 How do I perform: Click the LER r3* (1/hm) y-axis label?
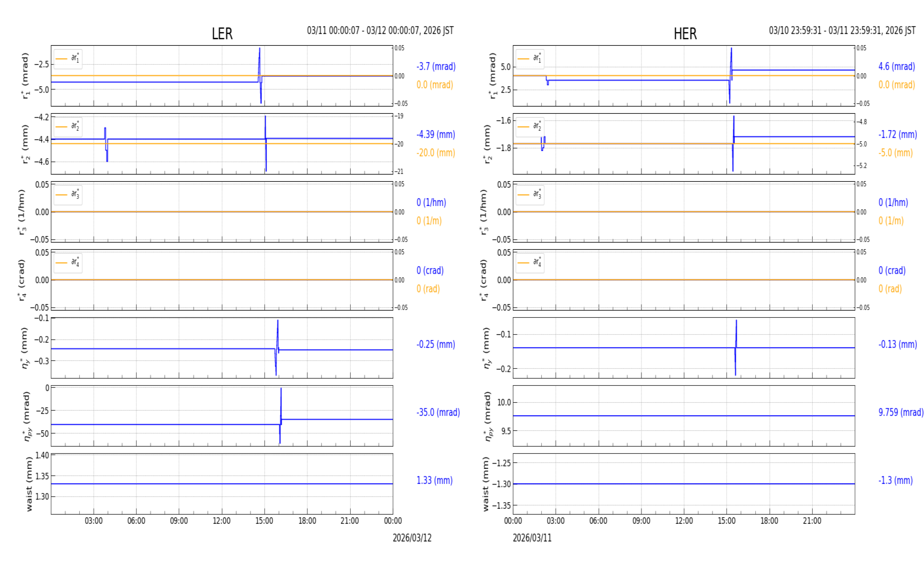point(22,212)
